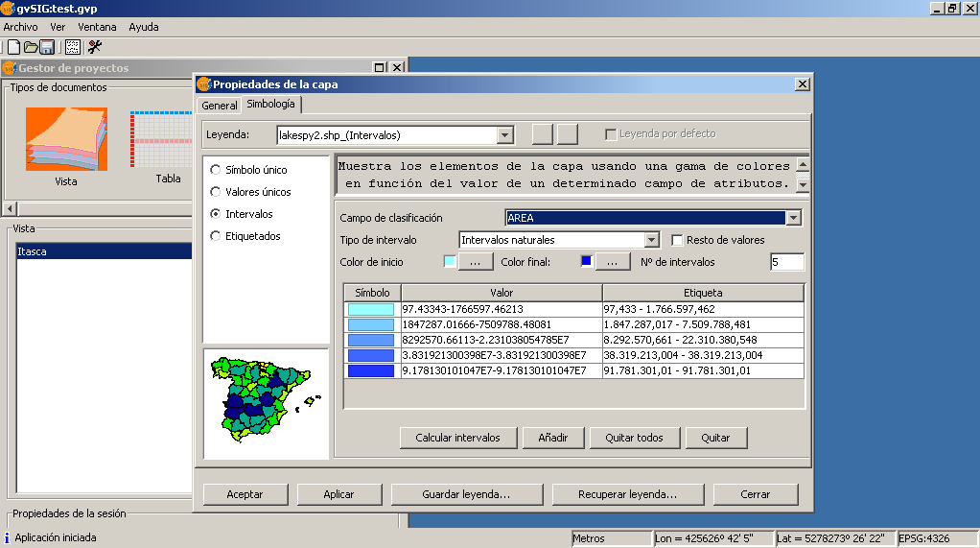Expand the Tipo de intervalo dropdown
The width and height of the screenshot is (980, 548).
pos(652,240)
